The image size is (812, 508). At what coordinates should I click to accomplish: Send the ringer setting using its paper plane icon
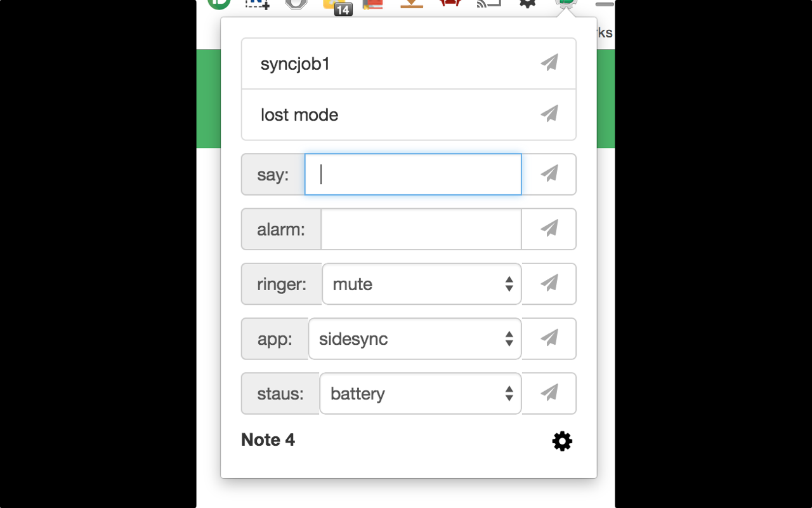(x=549, y=283)
